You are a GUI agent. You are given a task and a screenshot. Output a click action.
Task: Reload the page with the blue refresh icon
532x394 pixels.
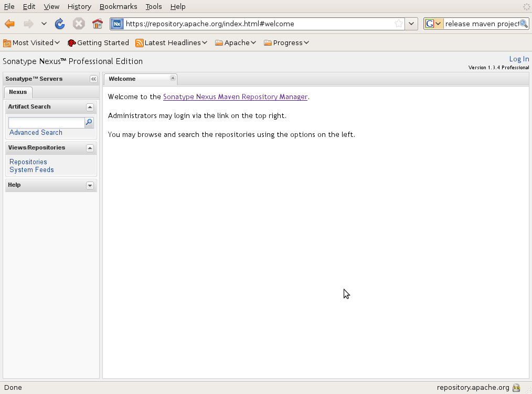60,24
